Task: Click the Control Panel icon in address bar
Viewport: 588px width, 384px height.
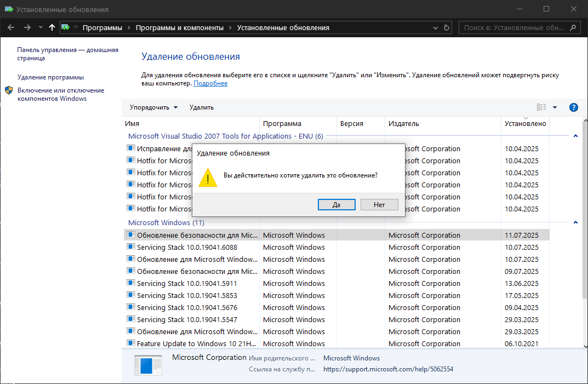Action: coord(66,27)
